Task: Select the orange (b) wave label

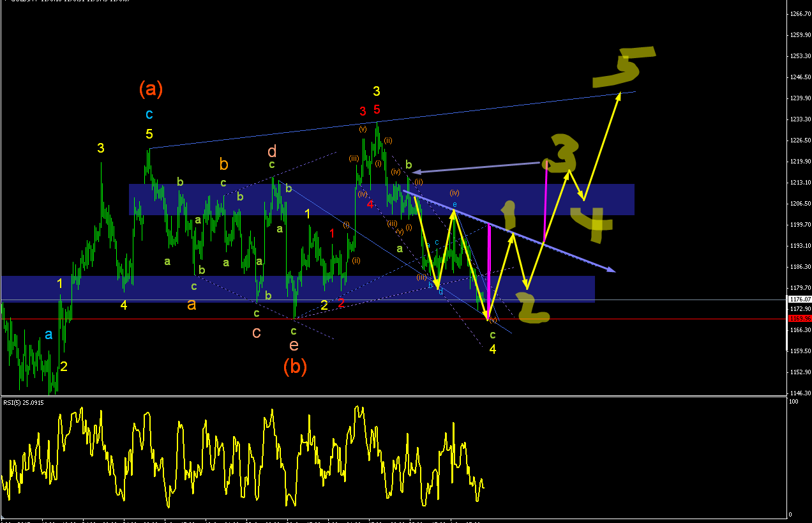Action: pyautogui.click(x=295, y=366)
